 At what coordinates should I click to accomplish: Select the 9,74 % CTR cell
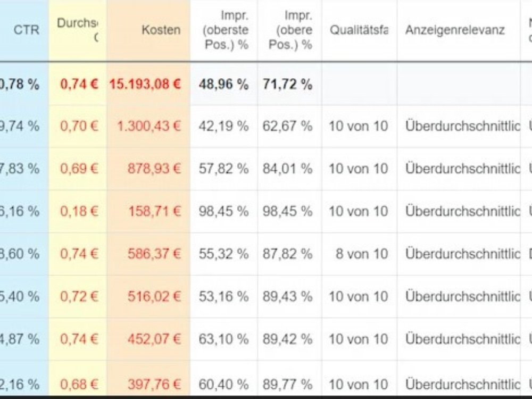20,126
